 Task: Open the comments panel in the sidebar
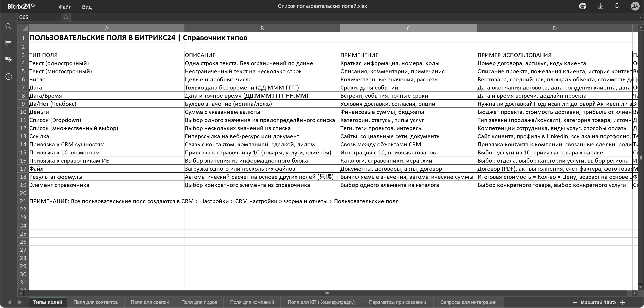point(9,43)
